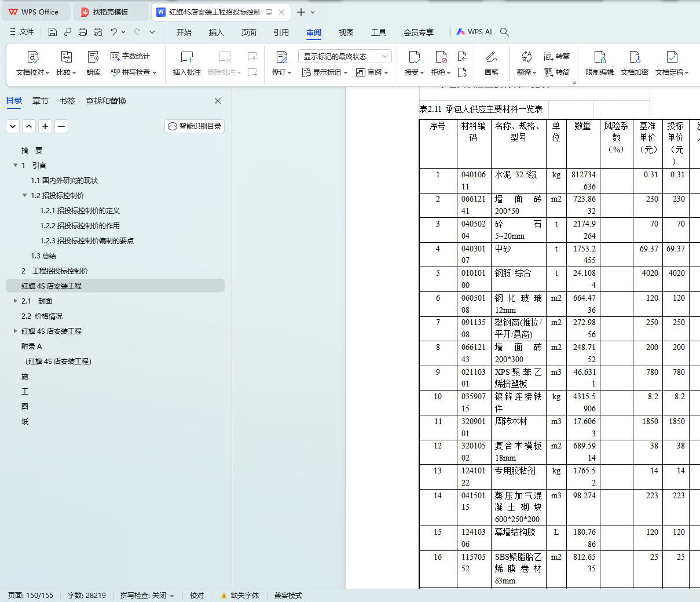Click the Save icon in quick access toolbar
700x602 pixels.
point(53,32)
